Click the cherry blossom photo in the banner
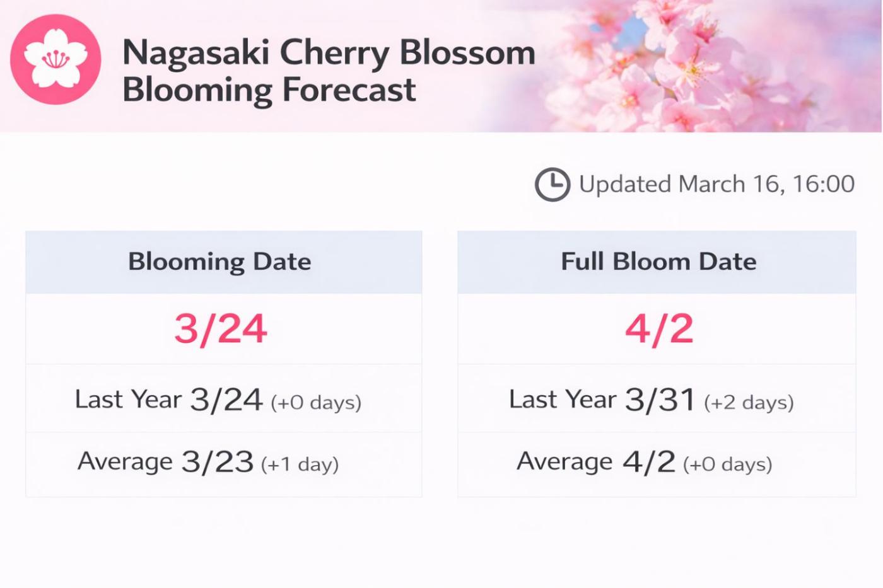This screenshot has width=883, height=588. tap(706, 63)
